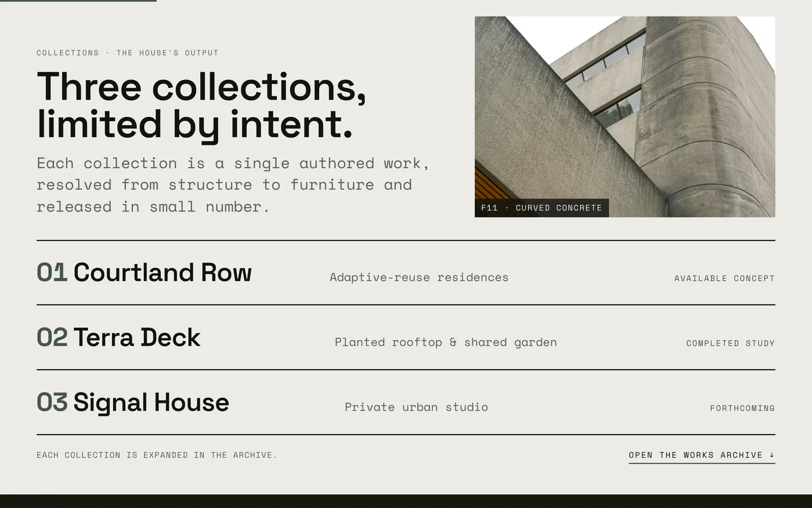Open the Courtland Row collection title
The height and width of the screenshot is (508, 812).
(x=162, y=273)
